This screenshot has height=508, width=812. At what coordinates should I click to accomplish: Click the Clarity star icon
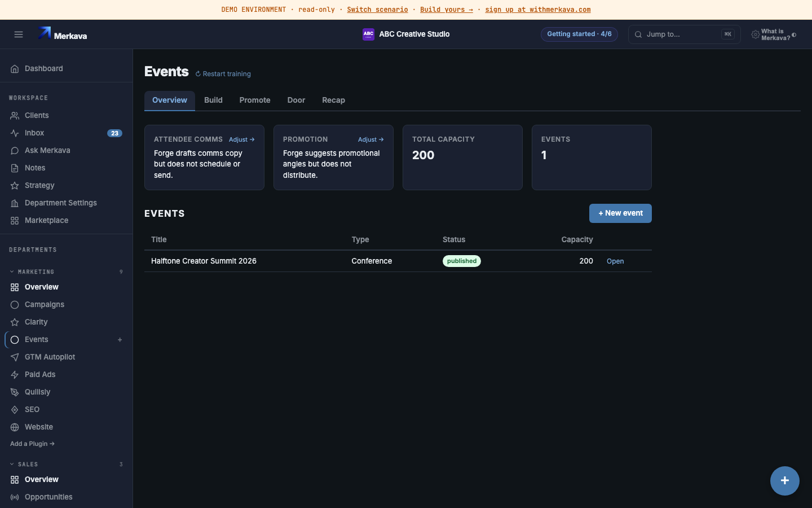[15, 322]
